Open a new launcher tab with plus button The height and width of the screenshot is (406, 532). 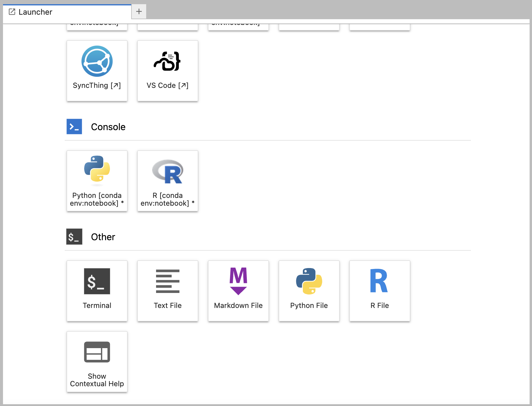[139, 12]
